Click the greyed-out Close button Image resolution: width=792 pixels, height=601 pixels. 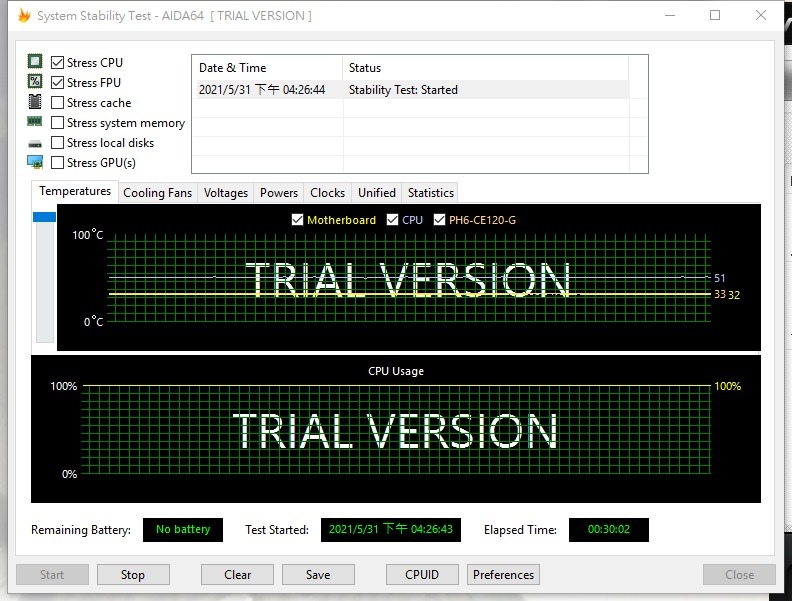click(x=739, y=575)
